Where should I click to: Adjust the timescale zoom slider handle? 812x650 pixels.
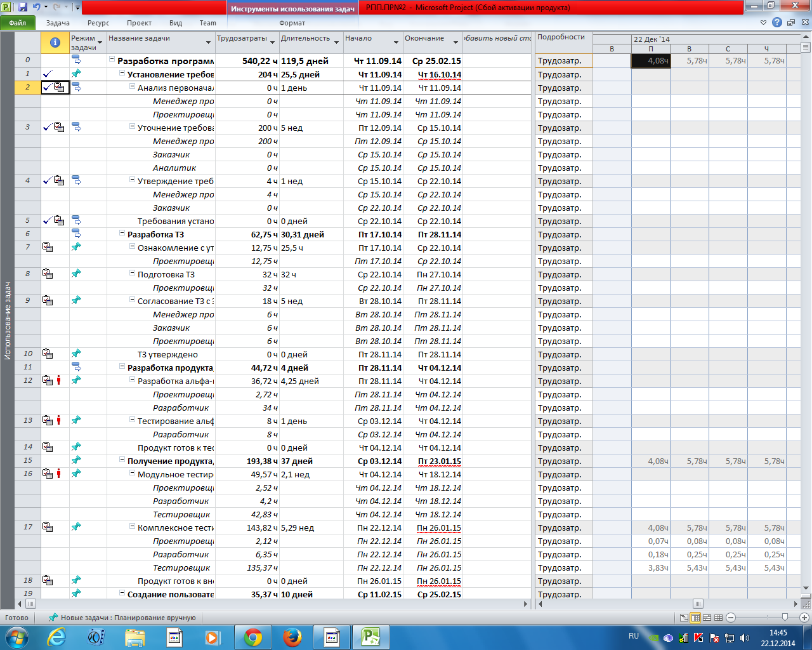point(785,617)
